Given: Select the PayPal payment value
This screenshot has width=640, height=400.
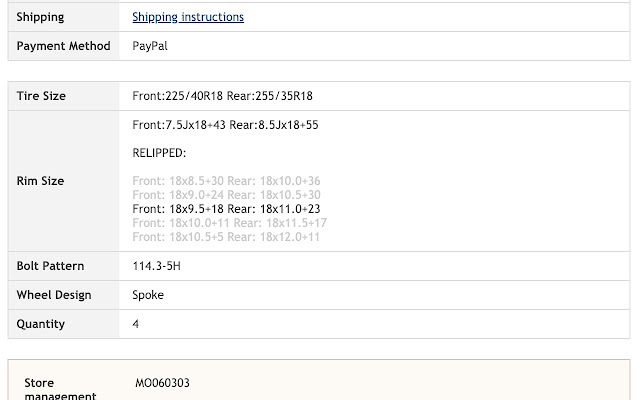Looking at the screenshot, I should coord(149,46).
